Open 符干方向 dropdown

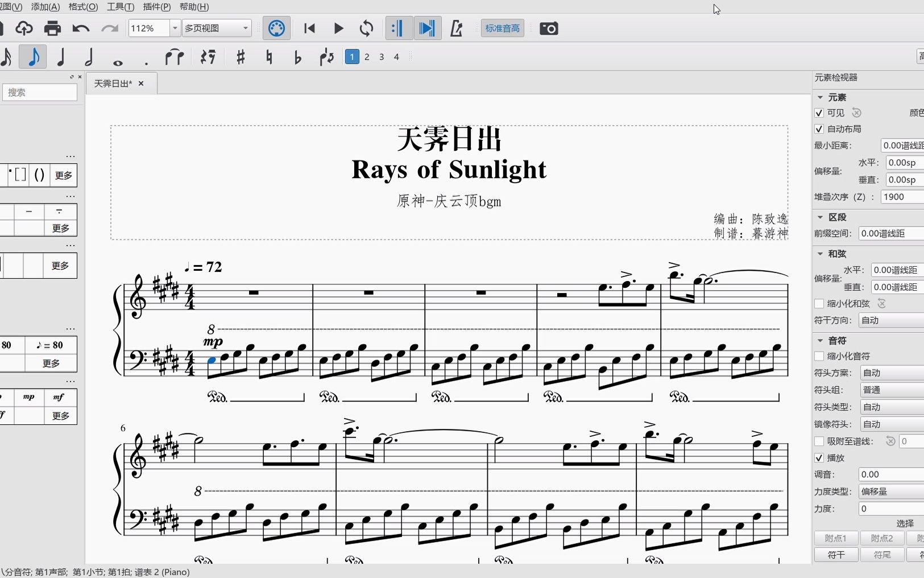tap(891, 321)
